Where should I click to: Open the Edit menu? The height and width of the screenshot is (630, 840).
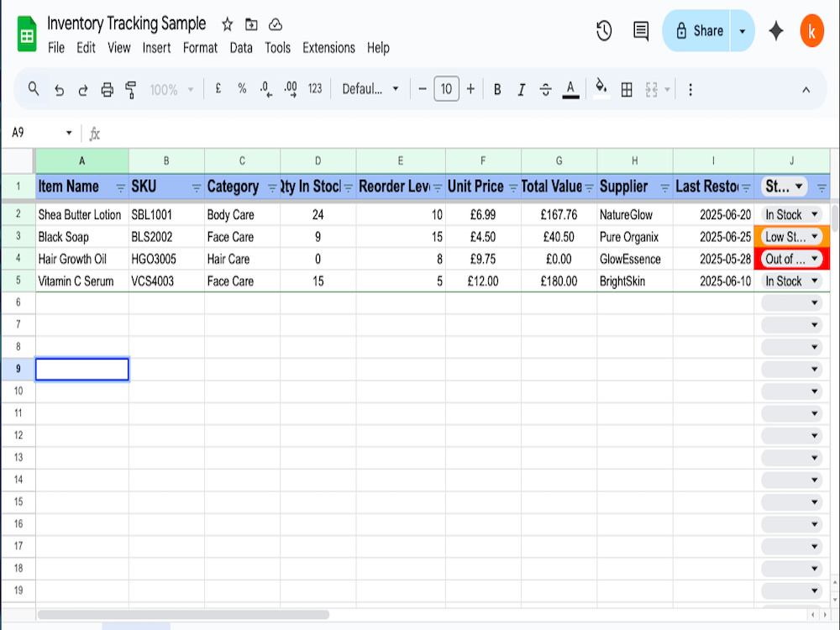86,48
